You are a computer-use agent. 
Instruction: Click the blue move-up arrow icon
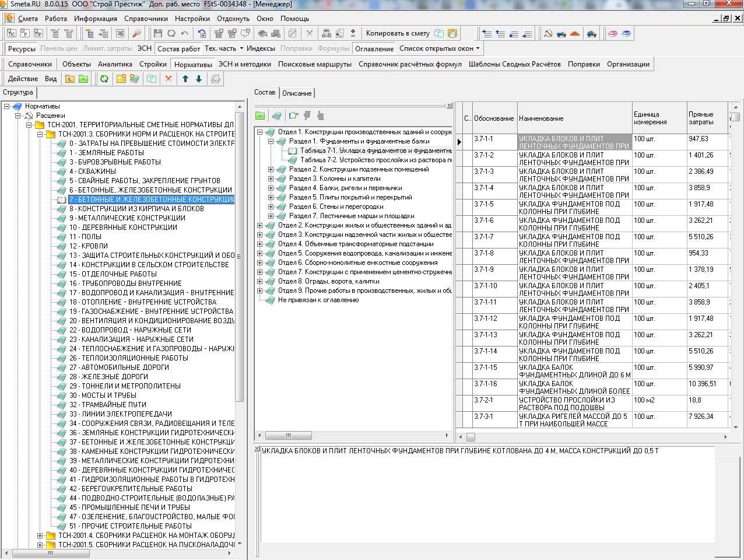pyautogui.click(x=185, y=79)
